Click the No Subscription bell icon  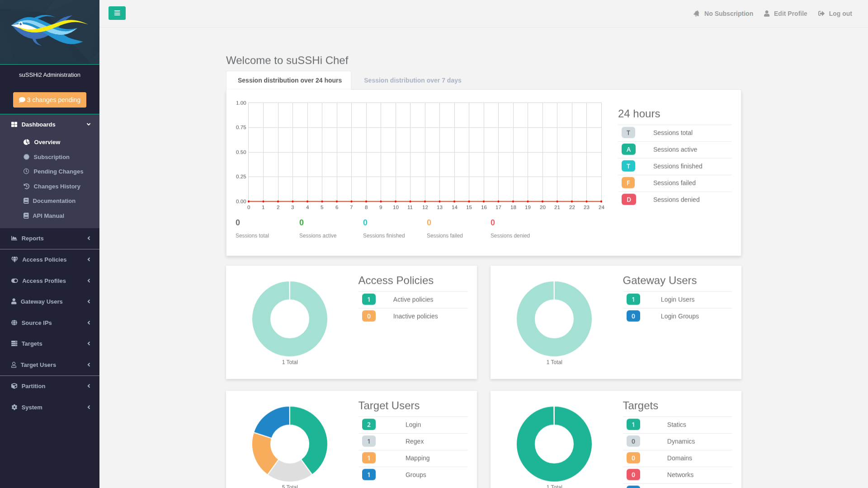coord(696,14)
